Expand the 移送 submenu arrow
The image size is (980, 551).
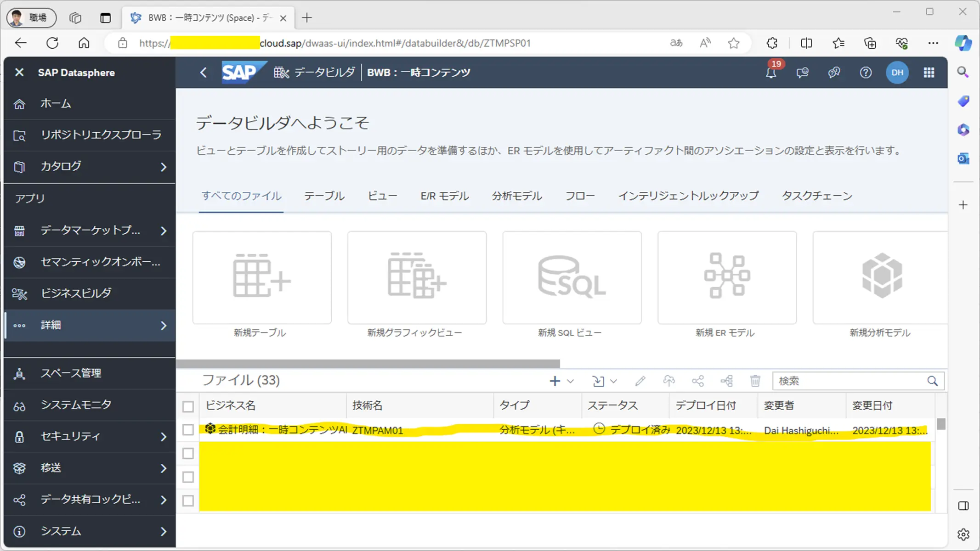click(x=164, y=468)
